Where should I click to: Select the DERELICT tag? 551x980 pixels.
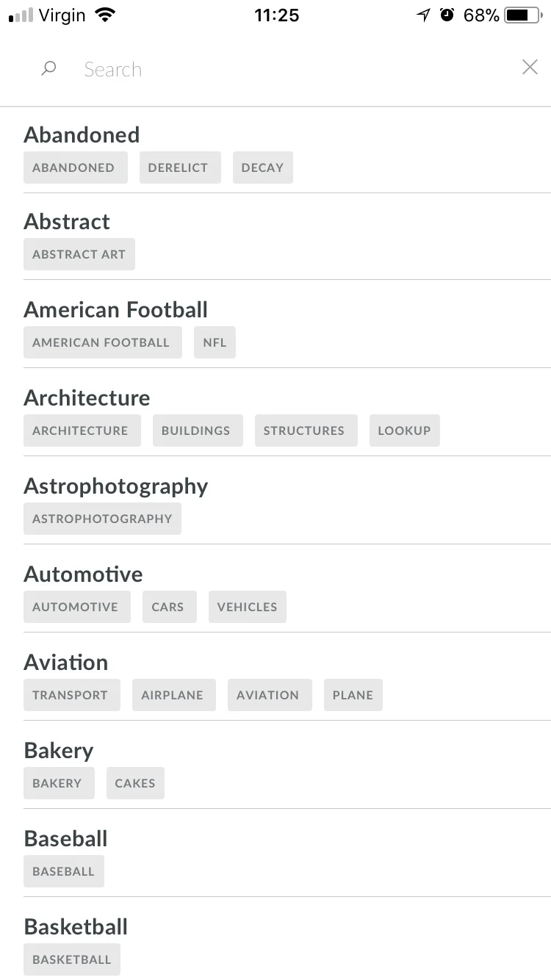coord(178,167)
